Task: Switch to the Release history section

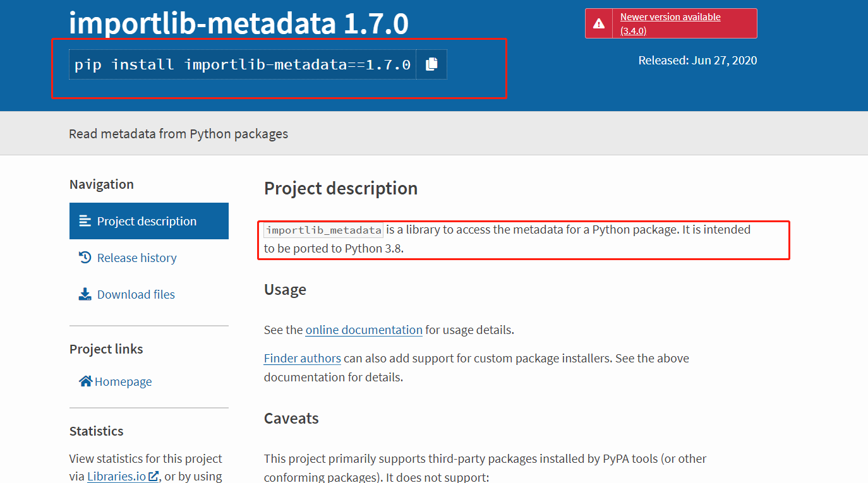Action: (136, 257)
